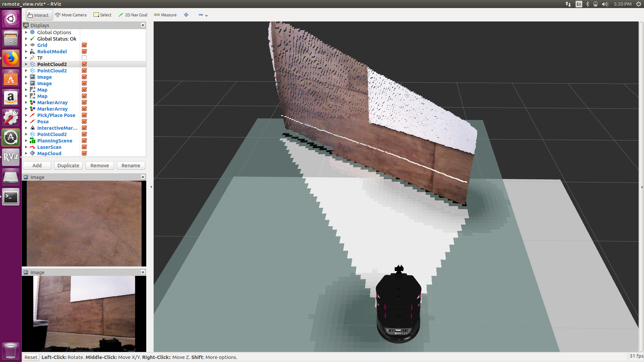
Task: Click the floor camera image thumbnail
Action: 84,224
